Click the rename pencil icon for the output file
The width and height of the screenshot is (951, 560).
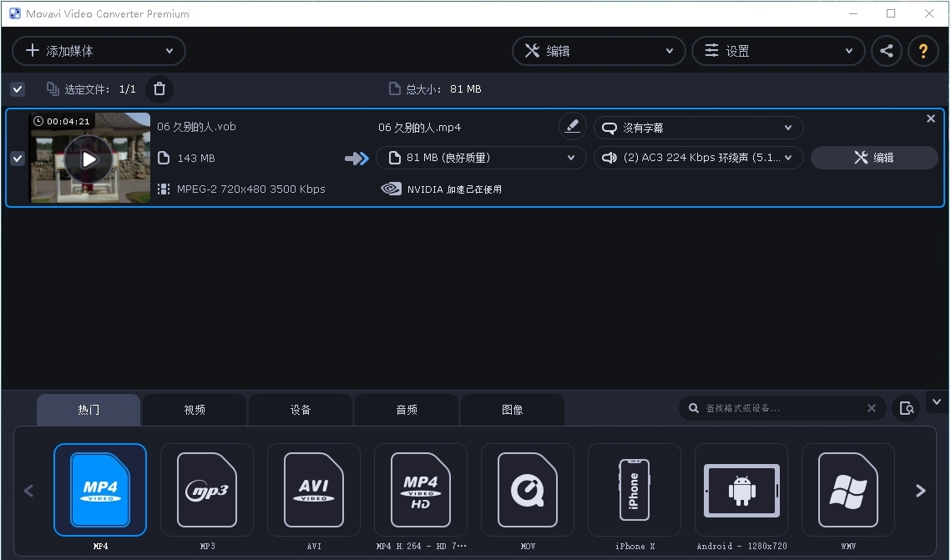click(x=572, y=126)
